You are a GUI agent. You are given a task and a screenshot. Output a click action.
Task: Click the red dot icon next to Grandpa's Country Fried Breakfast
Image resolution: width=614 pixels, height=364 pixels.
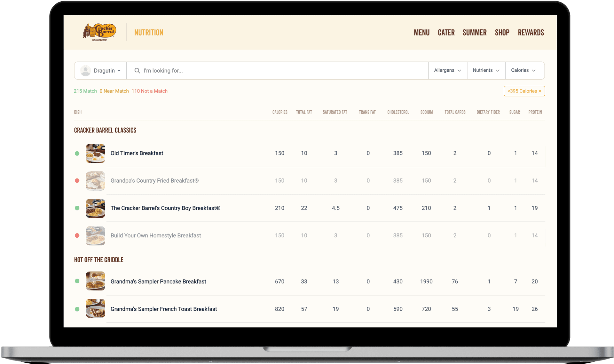pyautogui.click(x=77, y=180)
